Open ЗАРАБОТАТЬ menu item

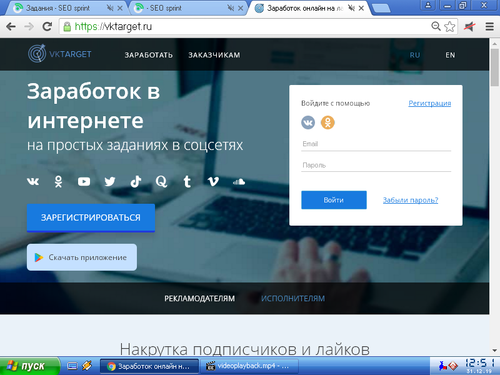point(149,55)
